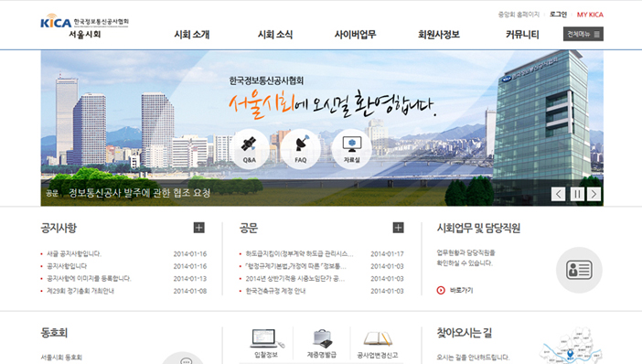Image resolution: width=642 pixels, height=364 pixels.
Task: Click the KICA 서울시회 logo
Action: point(84,27)
